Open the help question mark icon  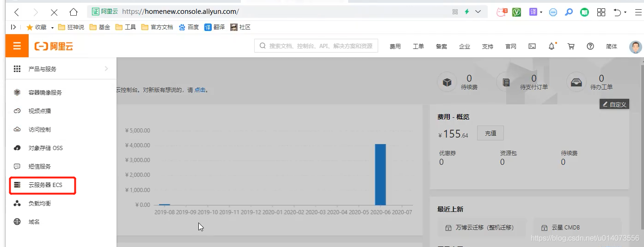[x=590, y=46]
